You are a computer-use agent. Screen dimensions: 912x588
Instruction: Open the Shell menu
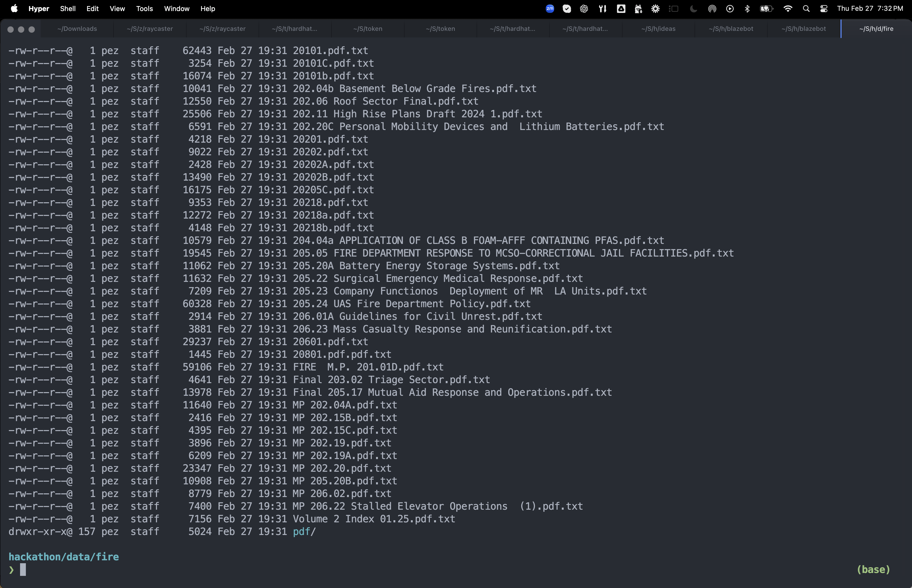pos(68,8)
